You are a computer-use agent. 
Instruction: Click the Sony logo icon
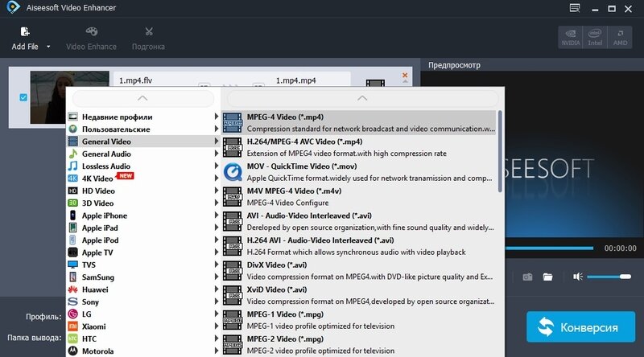[72, 302]
